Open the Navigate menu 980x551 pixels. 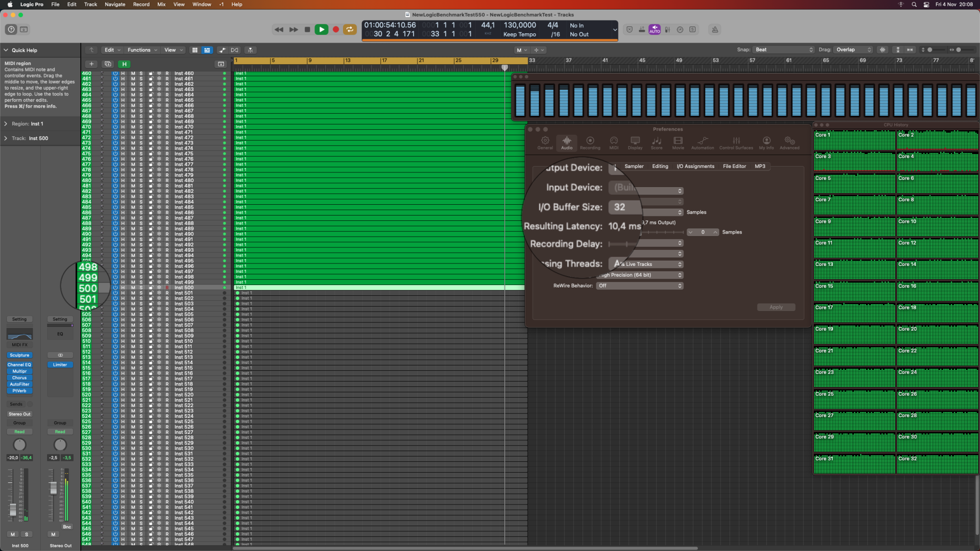point(115,4)
